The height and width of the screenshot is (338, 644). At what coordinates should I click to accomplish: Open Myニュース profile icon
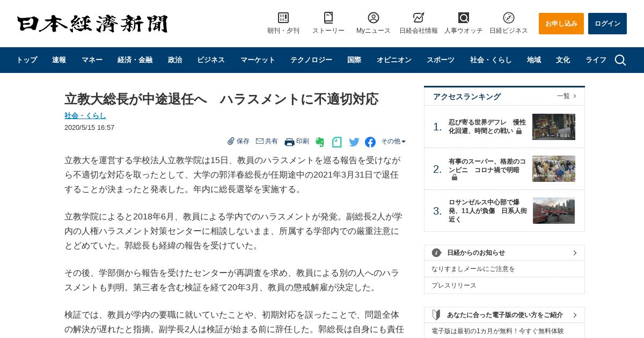(374, 18)
